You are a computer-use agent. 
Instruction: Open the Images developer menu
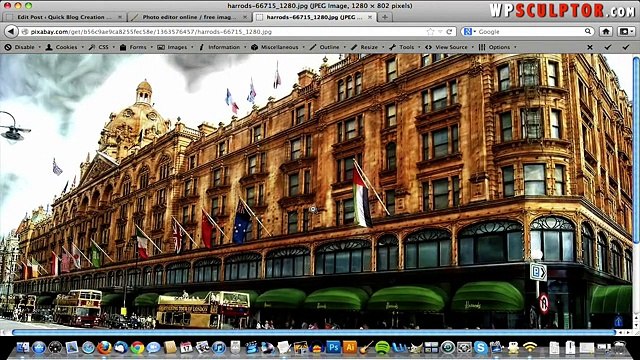pyautogui.click(x=175, y=47)
